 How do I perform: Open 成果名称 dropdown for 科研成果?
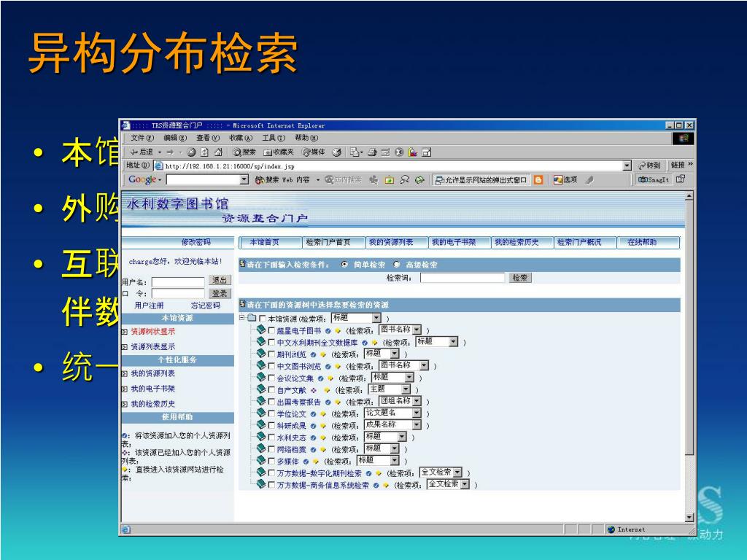[x=393, y=425]
